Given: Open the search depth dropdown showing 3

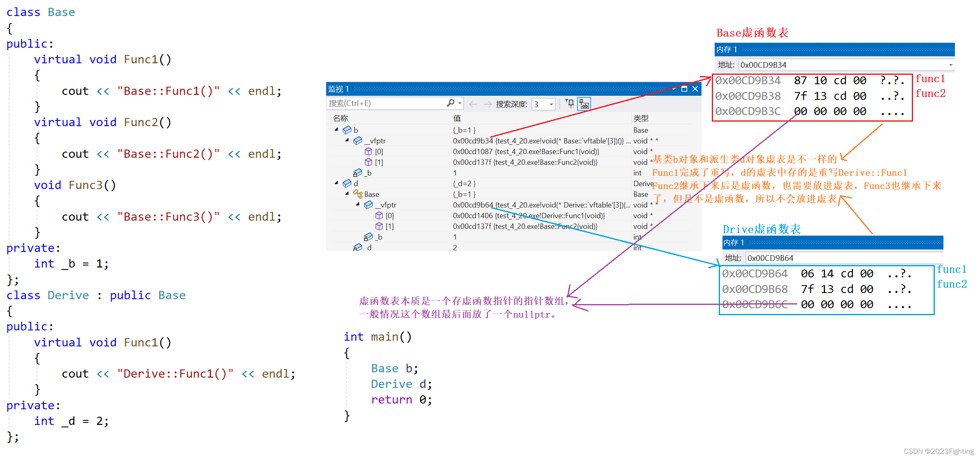Looking at the screenshot, I should 552,104.
